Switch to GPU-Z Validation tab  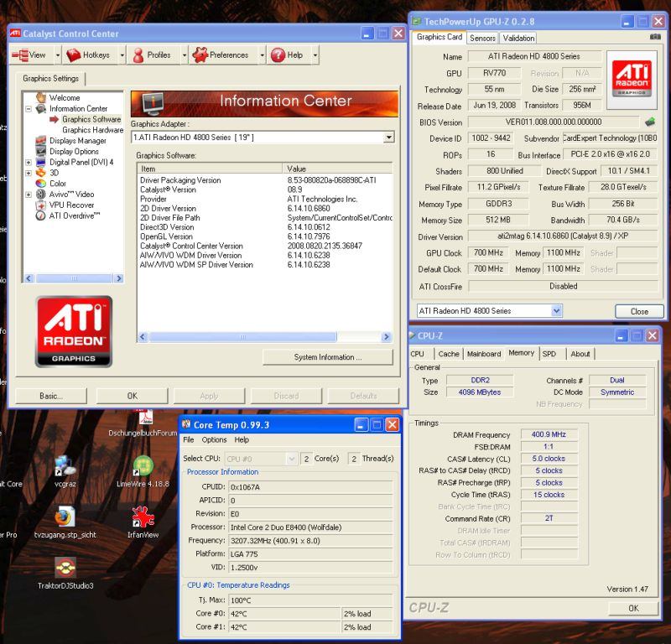tap(518, 38)
